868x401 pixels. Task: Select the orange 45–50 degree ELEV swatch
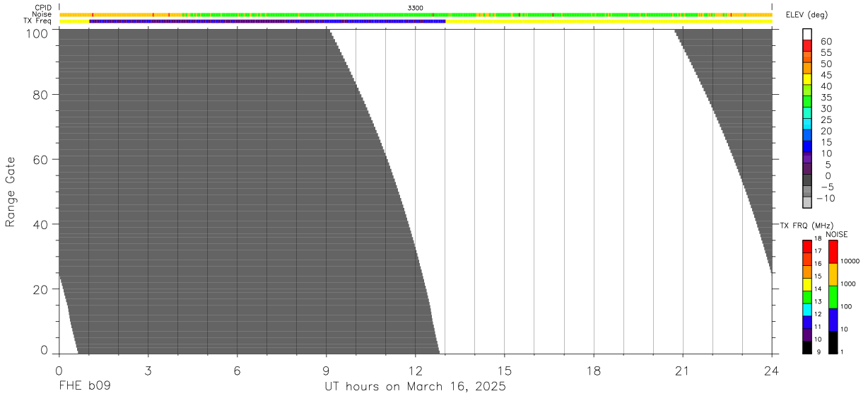click(x=807, y=68)
